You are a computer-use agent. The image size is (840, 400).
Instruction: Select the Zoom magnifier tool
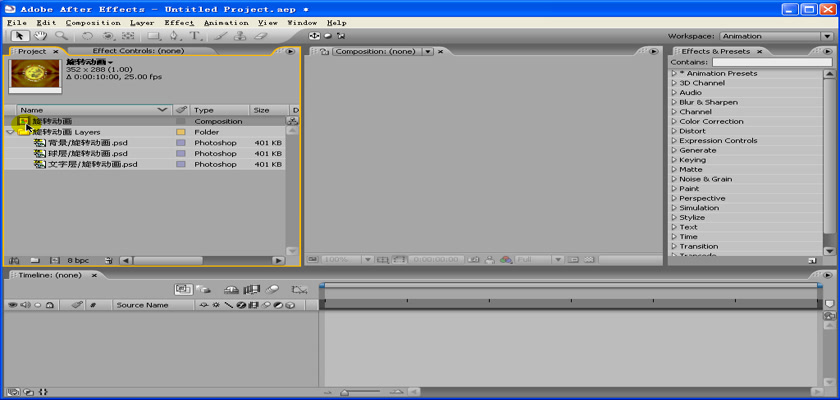tap(61, 36)
